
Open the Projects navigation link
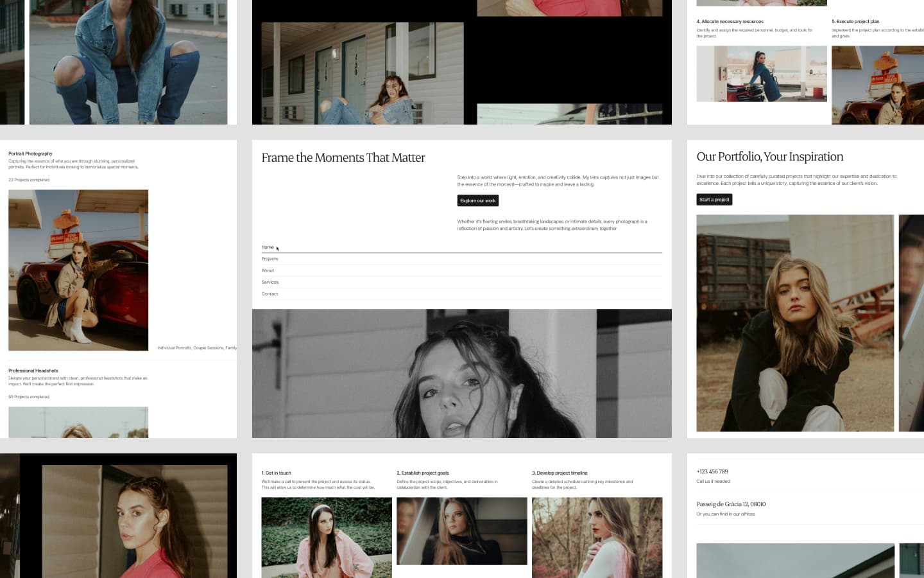[x=269, y=259]
